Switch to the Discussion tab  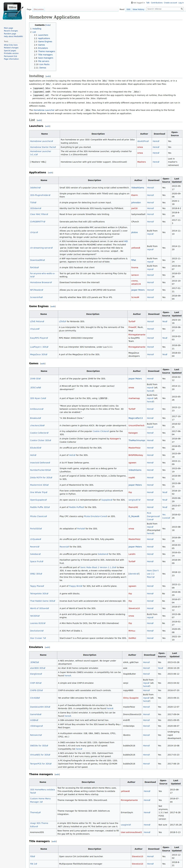click(x=39, y=9)
